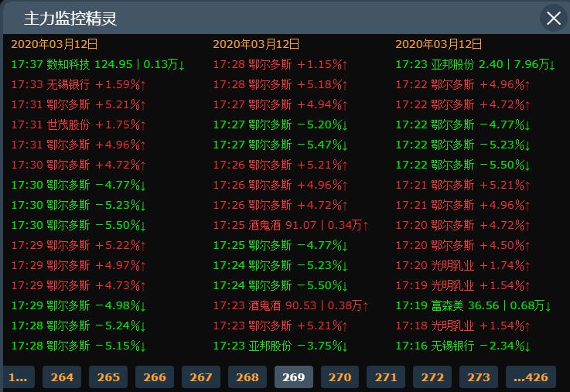Go to page 271

tap(386, 377)
